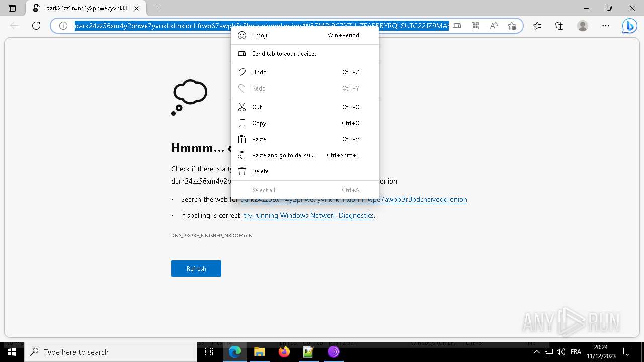Open the tab actions menu icon
Viewport: 644px width, 362px height.
click(12, 8)
